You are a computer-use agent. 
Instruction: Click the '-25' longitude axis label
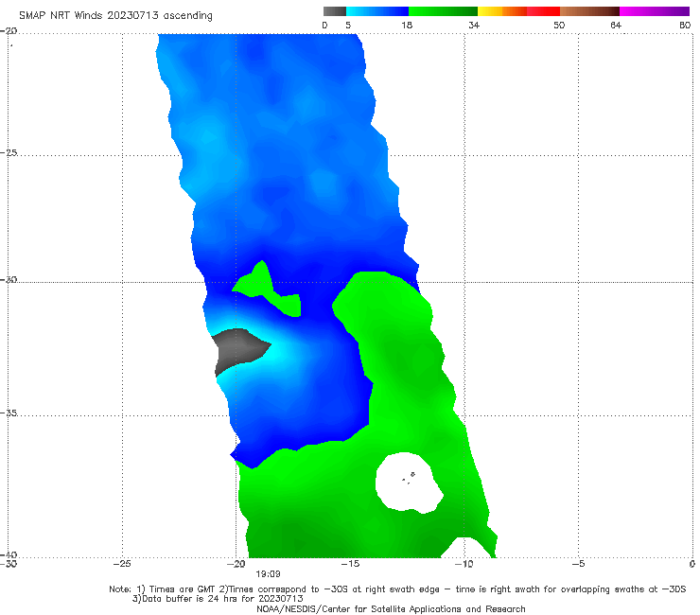pos(122,564)
